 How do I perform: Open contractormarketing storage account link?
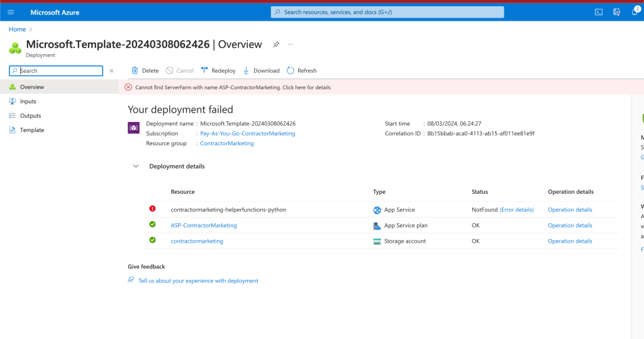[197, 241]
